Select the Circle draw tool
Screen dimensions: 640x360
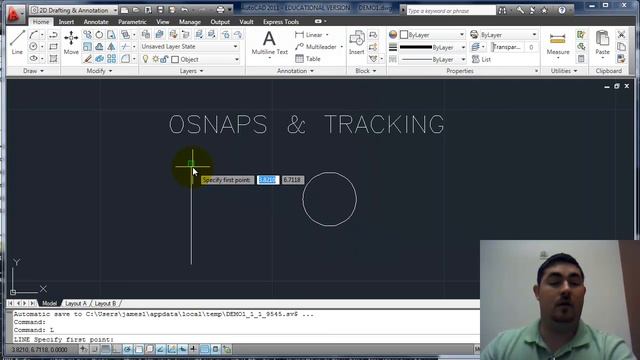pyautogui.click(x=33, y=47)
